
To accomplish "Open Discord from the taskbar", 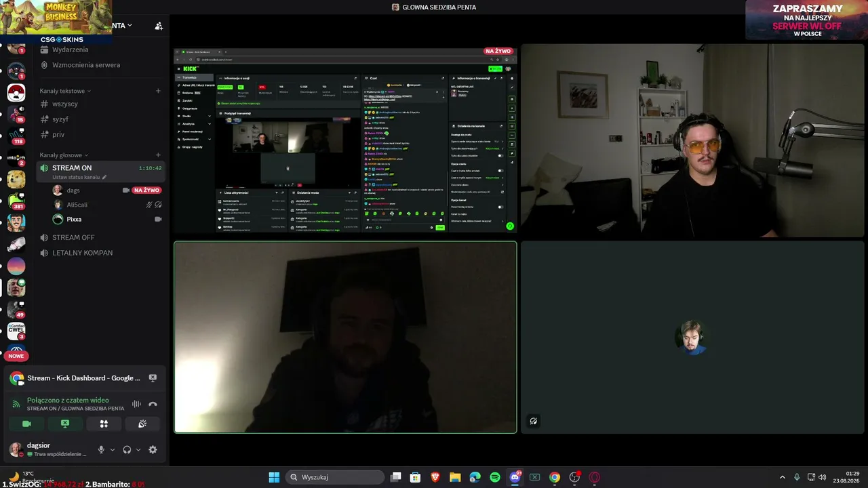I will (515, 477).
